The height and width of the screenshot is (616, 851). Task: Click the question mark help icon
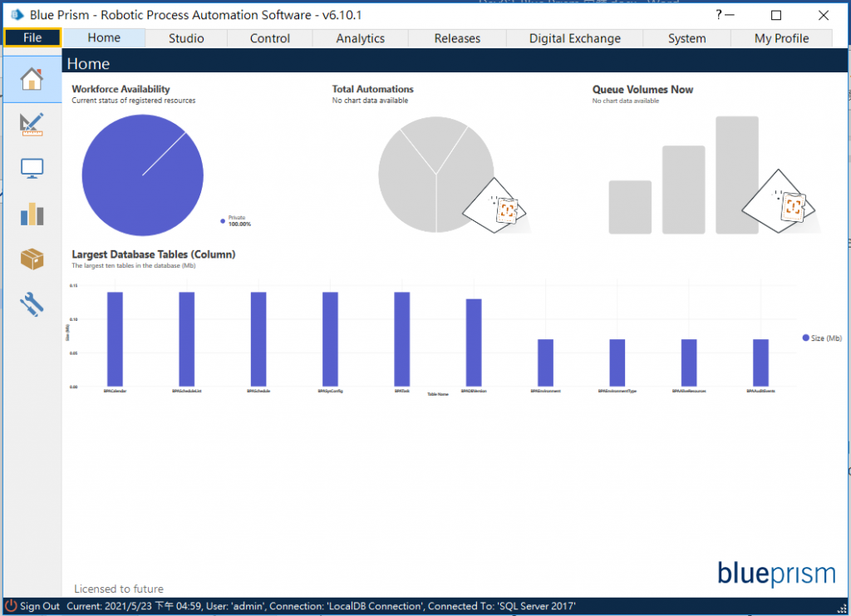[719, 15]
